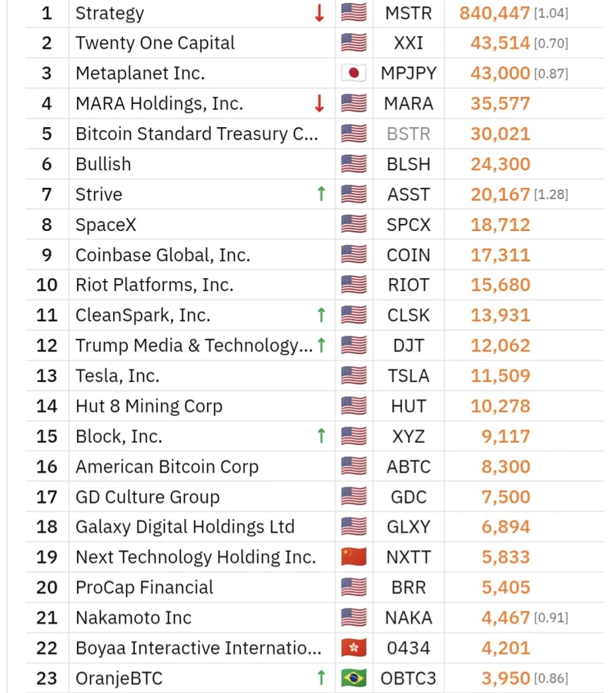This screenshot has height=693, width=616.
Task: Click the US flag in the Tesla row
Action: 353,376
